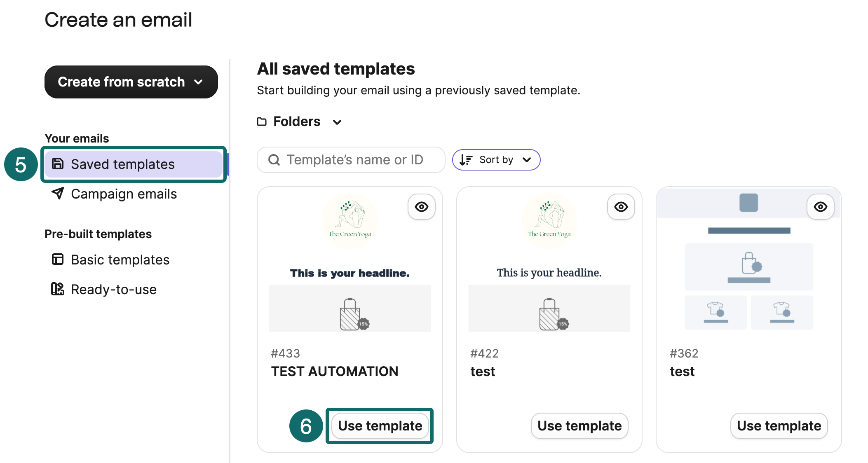Image resolution: width=868 pixels, height=463 pixels.
Task: Preview the TEST AUTOMATION template with the eye icon
Action: click(421, 207)
